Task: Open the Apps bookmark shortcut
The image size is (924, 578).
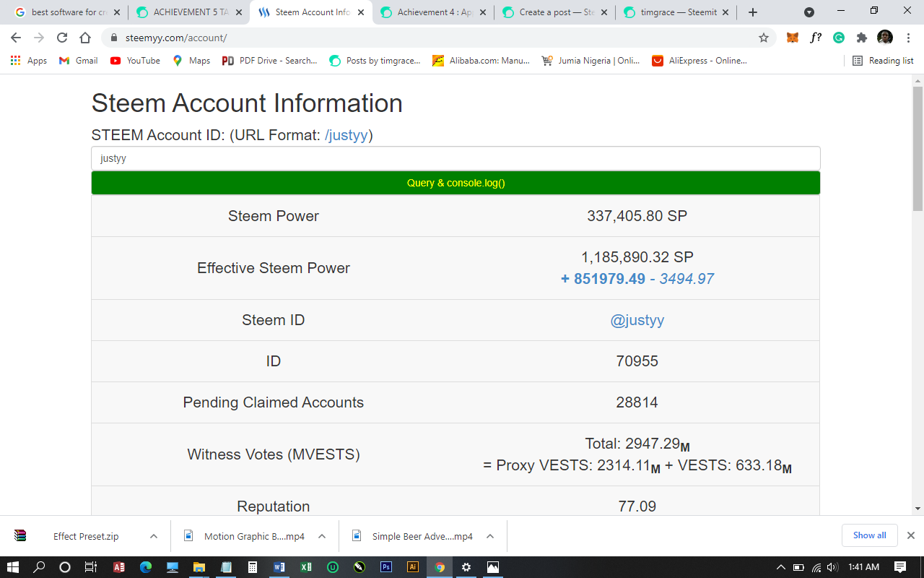Action: click(x=29, y=61)
